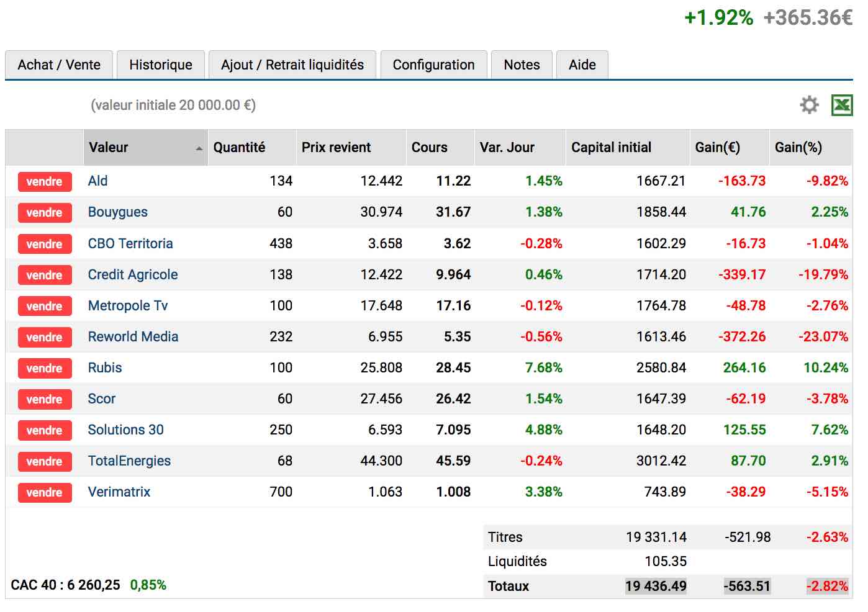The width and height of the screenshot is (868, 612).
Task: Open the Verimatrix stock link
Action: click(x=119, y=492)
